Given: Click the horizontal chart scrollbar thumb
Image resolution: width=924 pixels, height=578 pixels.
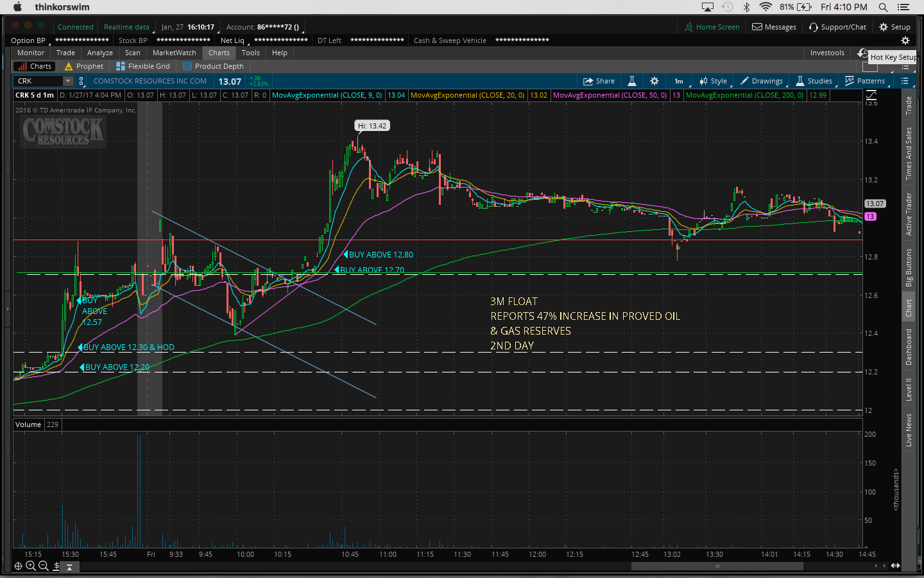Looking at the screenshot, I should click(717, 566).
